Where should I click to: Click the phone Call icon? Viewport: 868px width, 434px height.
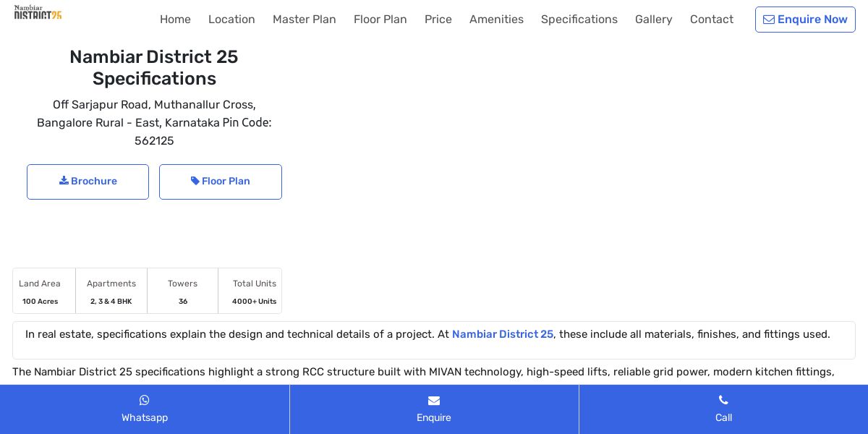[723, 400]
